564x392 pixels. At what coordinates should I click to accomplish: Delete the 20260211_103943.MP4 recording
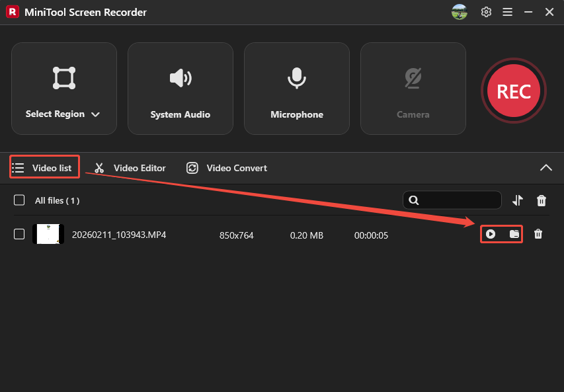click(538, 234)
